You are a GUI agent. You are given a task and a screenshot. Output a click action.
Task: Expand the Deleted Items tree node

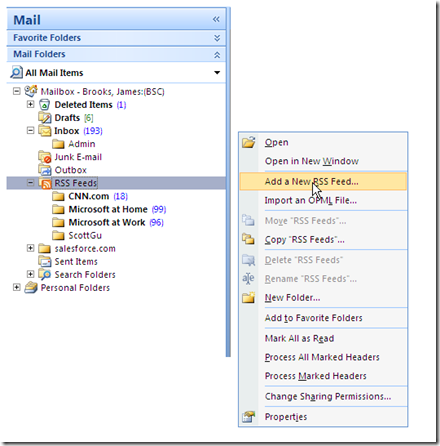coord(30,104)
